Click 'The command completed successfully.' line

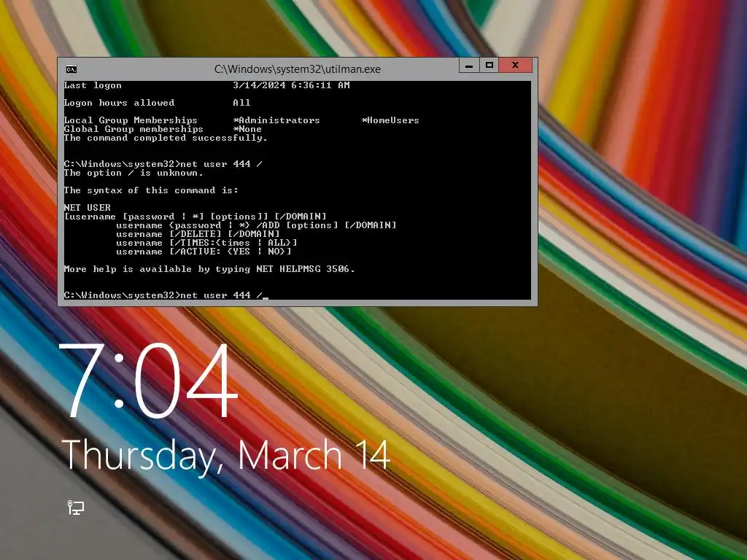166,138
